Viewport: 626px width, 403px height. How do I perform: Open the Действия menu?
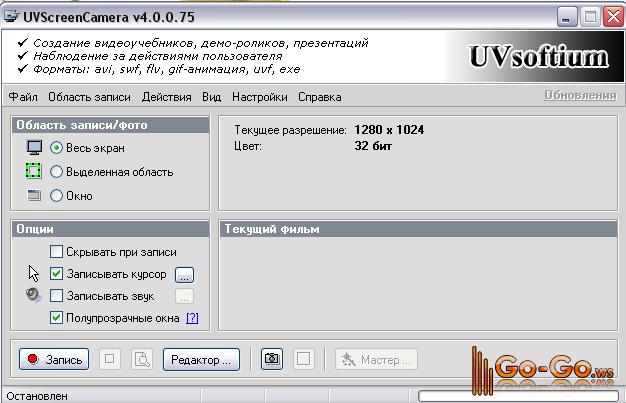[166, 97]
